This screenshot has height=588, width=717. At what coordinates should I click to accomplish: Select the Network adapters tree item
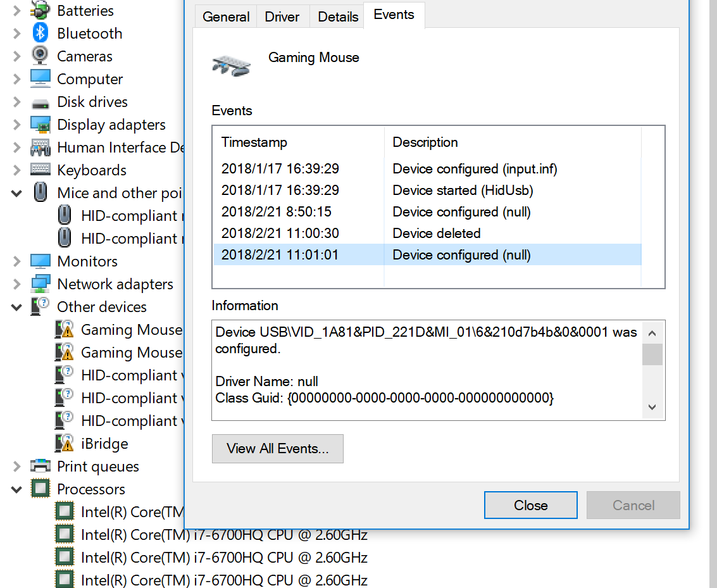click(x=115, y=284)
